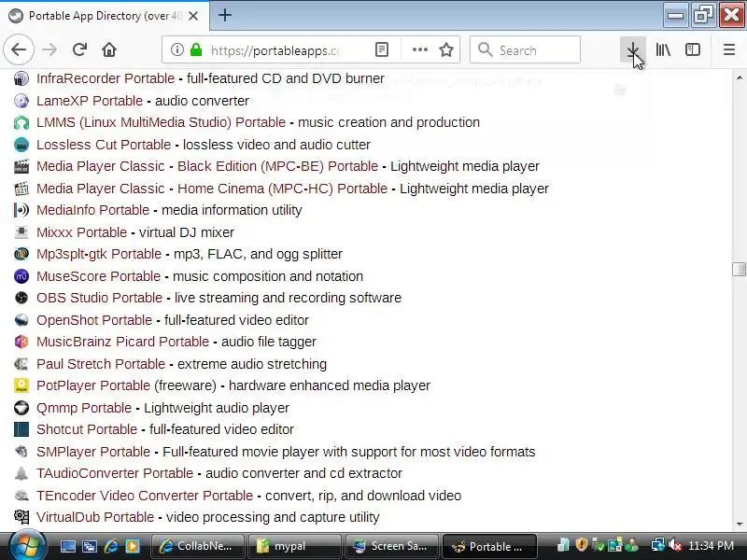This screenshot has width=747, height=560.
Task: Toggle reader view in the address bar
Action: 382,49
